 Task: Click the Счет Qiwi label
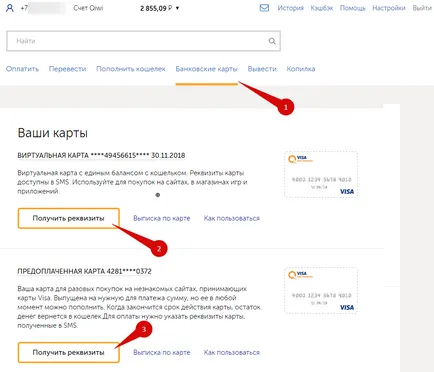tap(88, 8)
